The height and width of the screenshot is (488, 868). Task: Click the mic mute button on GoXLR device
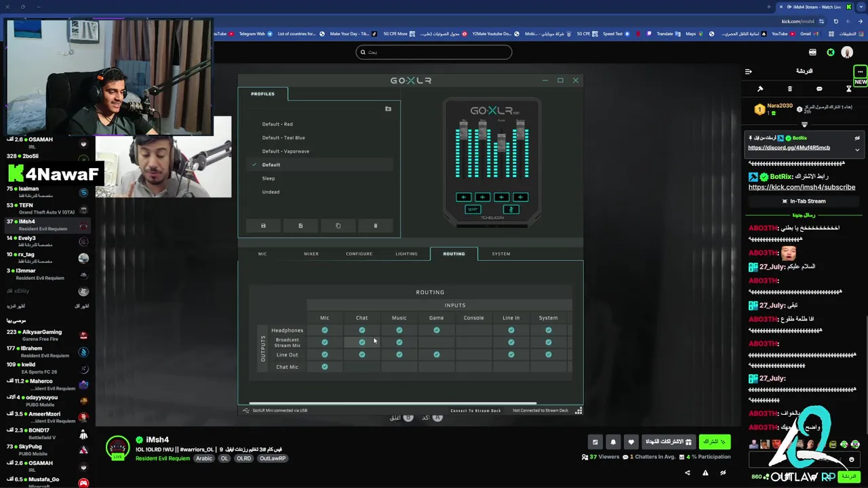coord(511,209)
